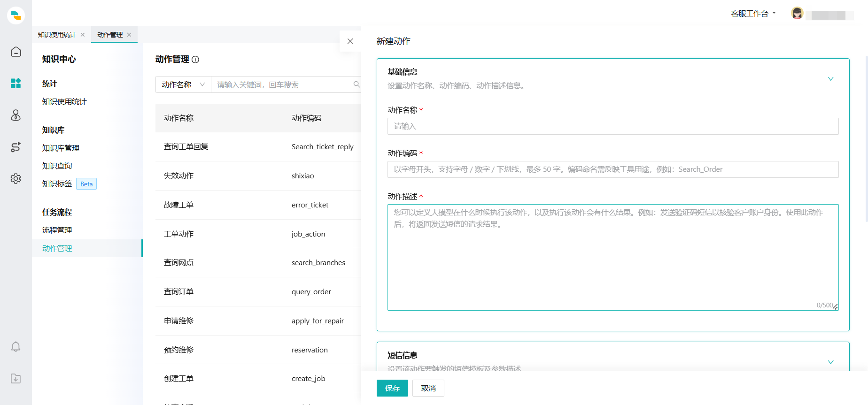
Task: Open the knowledge center grid icon
Action: (16, 83)
